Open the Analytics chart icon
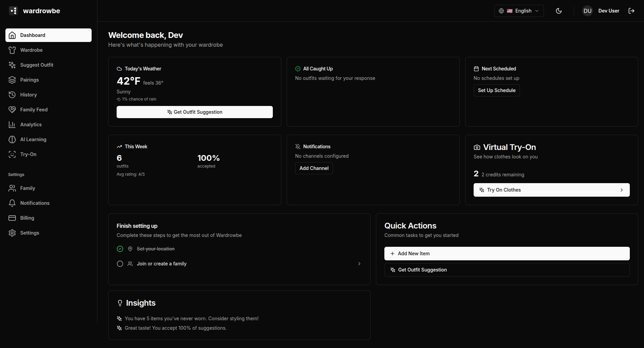The height and width of the screenshot is (348, 644). [12, 124]
